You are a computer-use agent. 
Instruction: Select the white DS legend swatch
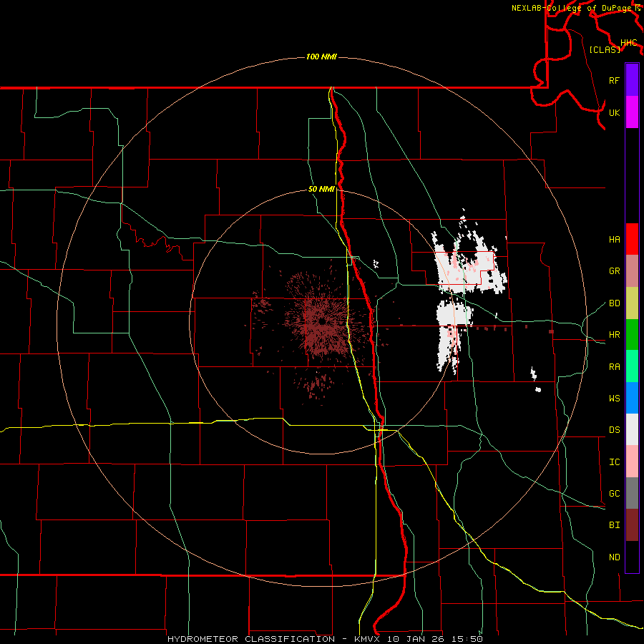[x=632, y=429]
